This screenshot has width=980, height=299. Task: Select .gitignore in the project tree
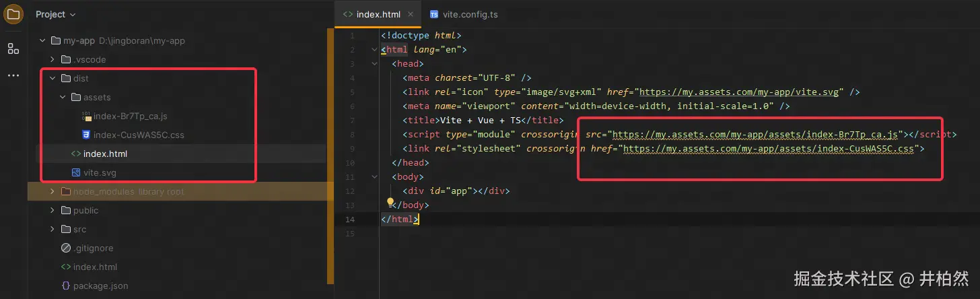93,248
